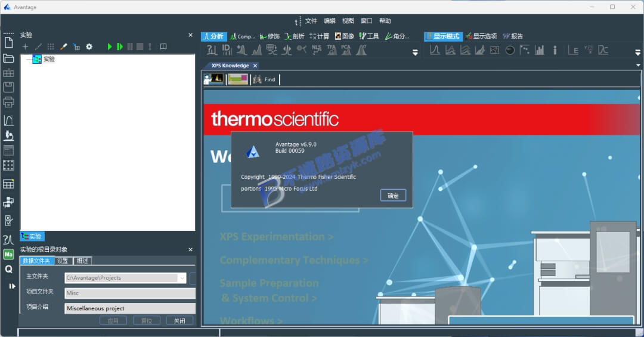Open the 视图 menu
Screen dimensions: 644x337
(x=348, y=21)
